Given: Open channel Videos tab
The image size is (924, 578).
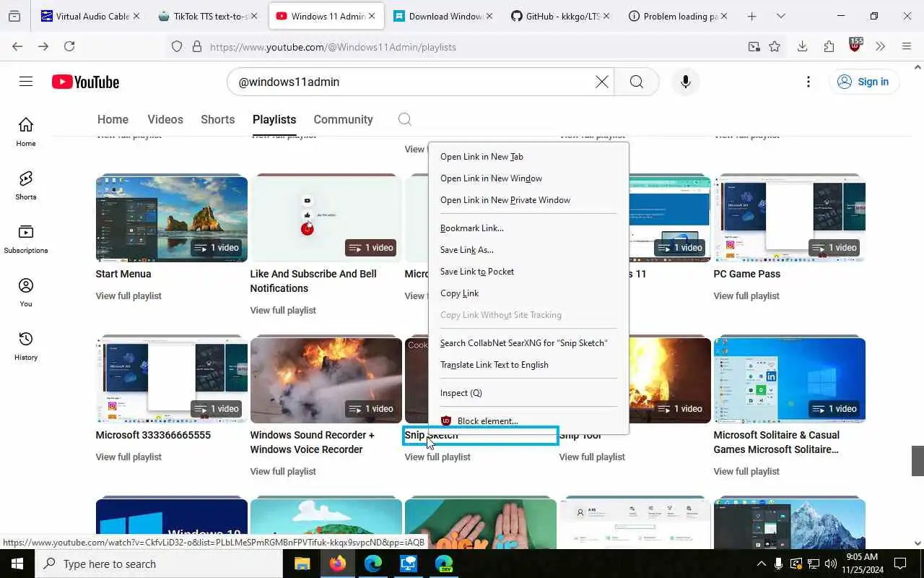Looking at the screenshot, I should click(165, 119).
